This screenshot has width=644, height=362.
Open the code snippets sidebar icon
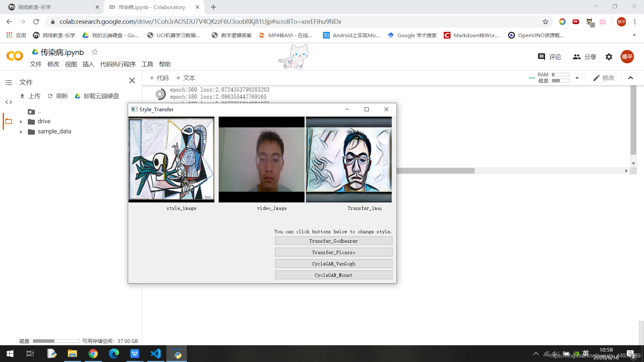coord(9,102)
